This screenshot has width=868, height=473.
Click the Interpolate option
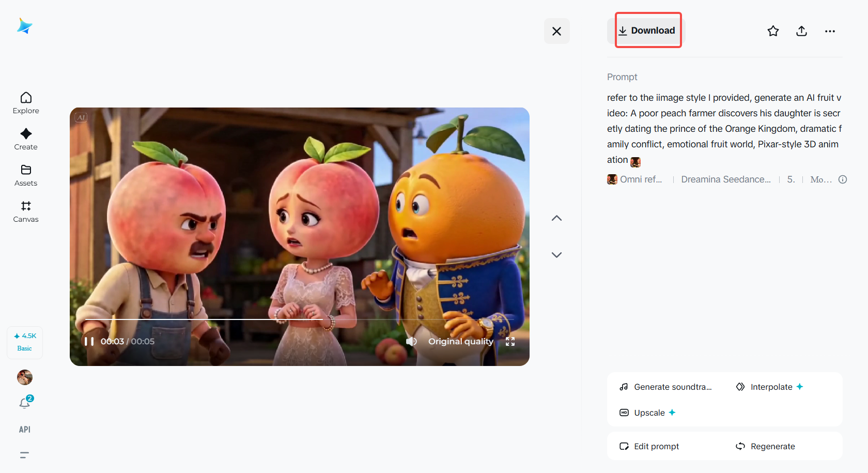click(x=770, y=387)
